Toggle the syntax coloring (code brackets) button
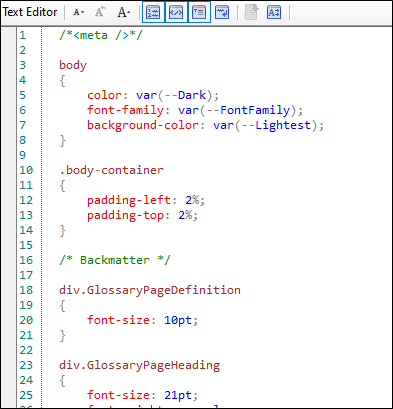393x409 pixels. tap(176, 12)
